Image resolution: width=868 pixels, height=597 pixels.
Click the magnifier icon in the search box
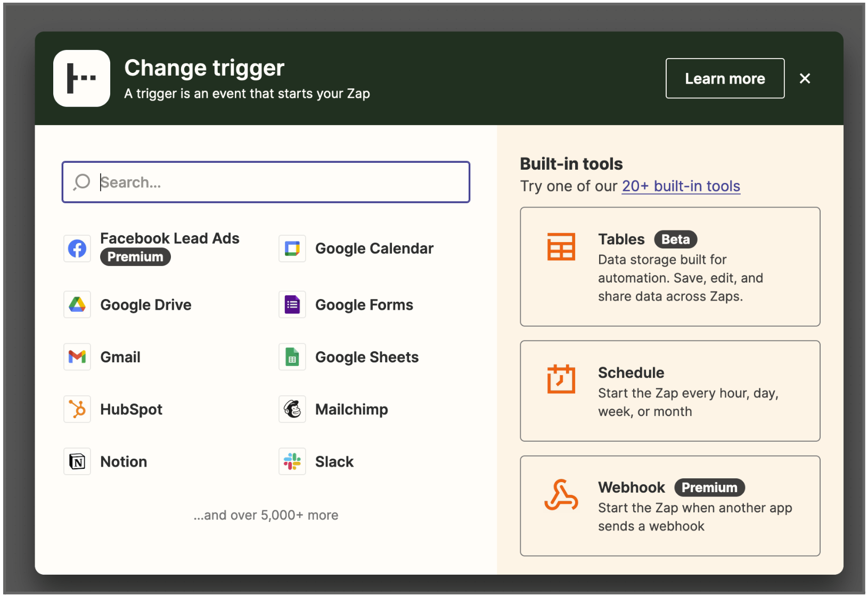click(x=82, y=182)
